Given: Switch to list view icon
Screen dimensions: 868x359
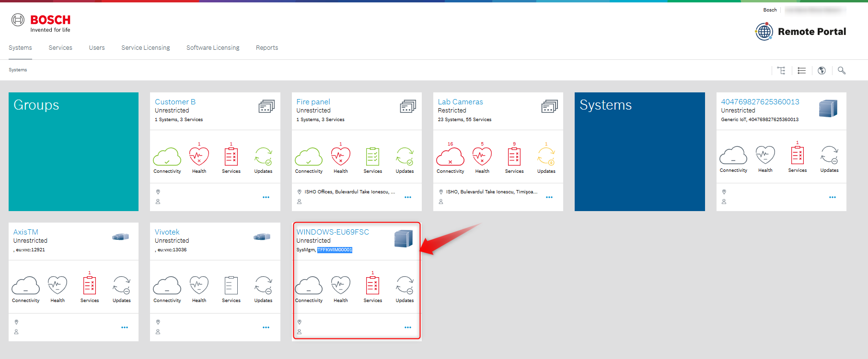Looking at the screenshot, I should (801, 70).
